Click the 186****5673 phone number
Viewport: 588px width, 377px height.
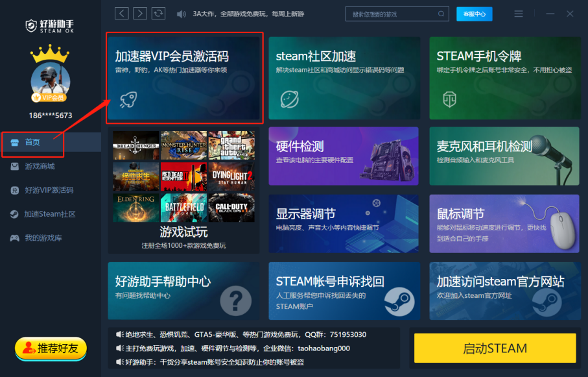51,116
